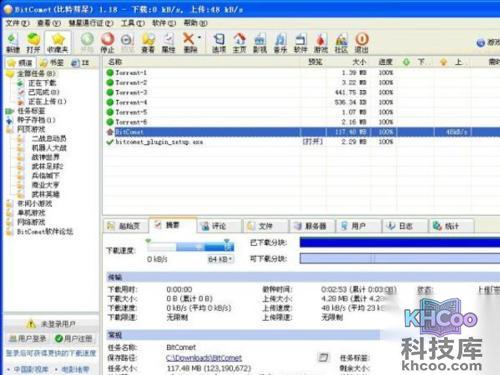The height and width of the screenshot is (375, 500).
Task: Click the 用户登录 button
Action: [x=28, y=339]
